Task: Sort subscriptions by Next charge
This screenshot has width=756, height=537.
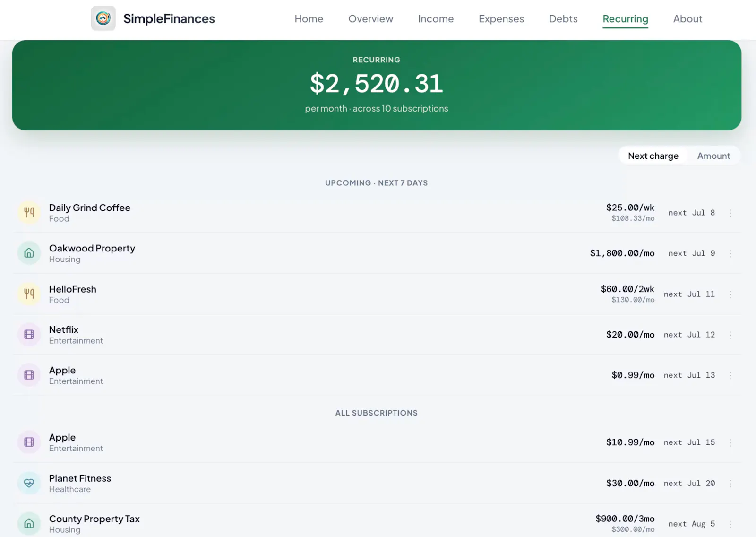Action: 653,156
